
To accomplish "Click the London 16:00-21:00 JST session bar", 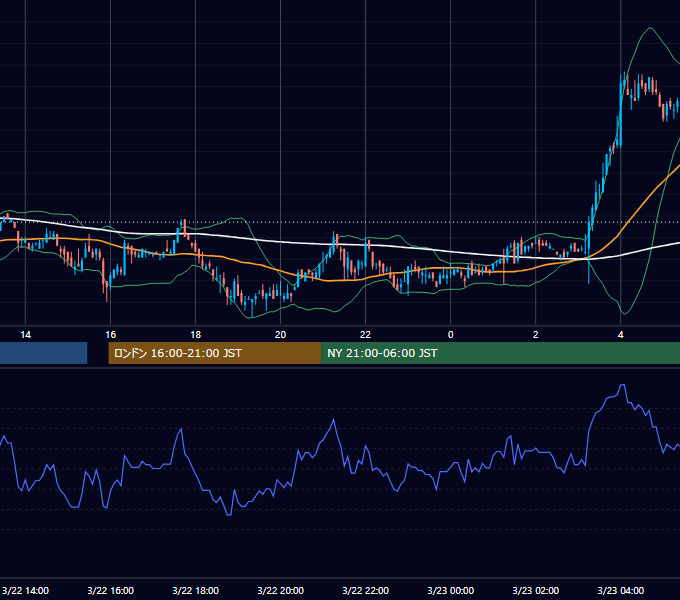I will click(215, 353).
